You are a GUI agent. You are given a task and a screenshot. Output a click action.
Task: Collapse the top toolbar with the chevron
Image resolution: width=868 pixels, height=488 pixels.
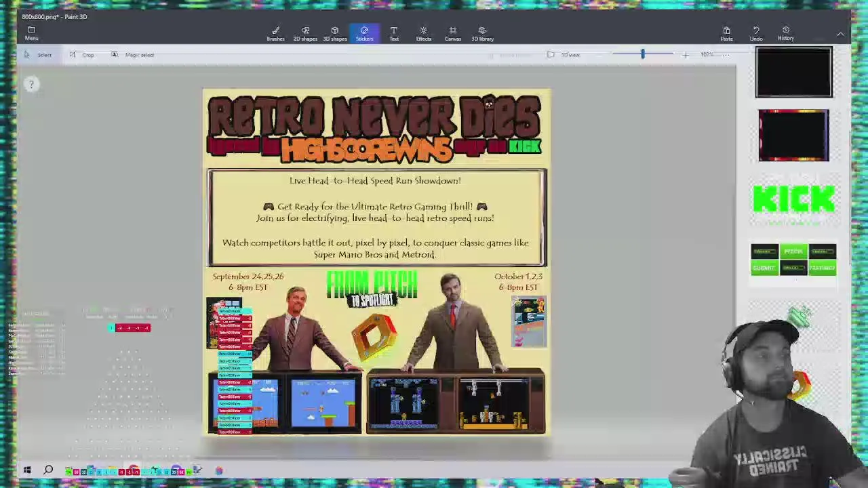click(840, 34)
